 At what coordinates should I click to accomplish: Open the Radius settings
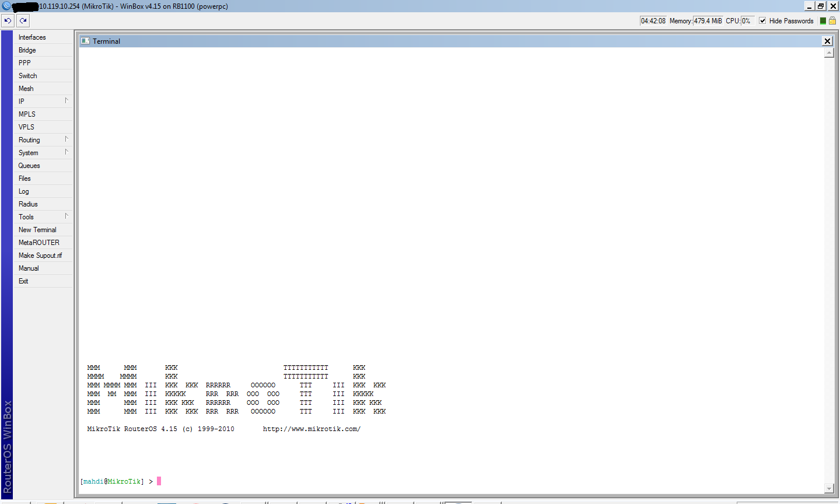pyautogui.click(x=43, y=204)
